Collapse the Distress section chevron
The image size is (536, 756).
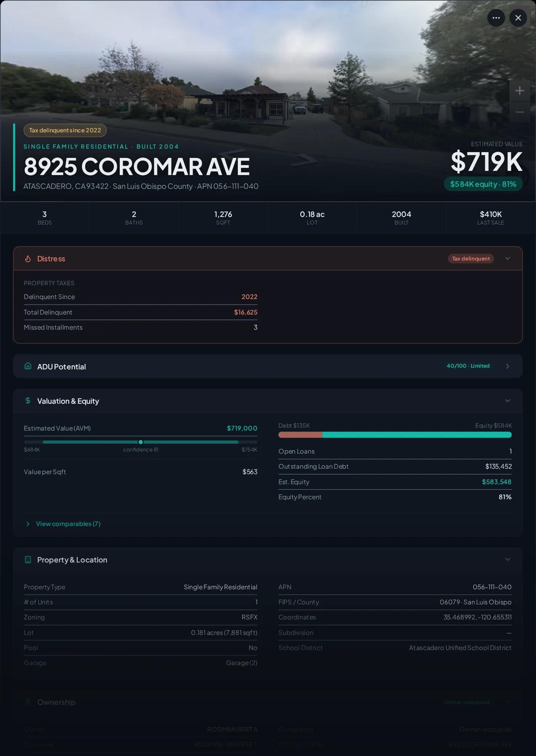[x=507, y=258]
